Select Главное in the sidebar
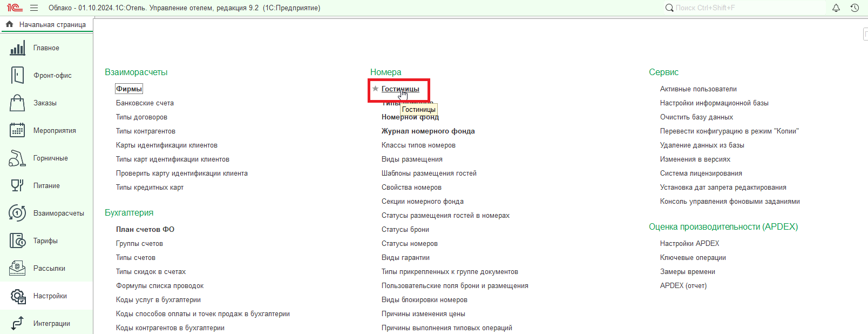 click(x=46, y=48)
